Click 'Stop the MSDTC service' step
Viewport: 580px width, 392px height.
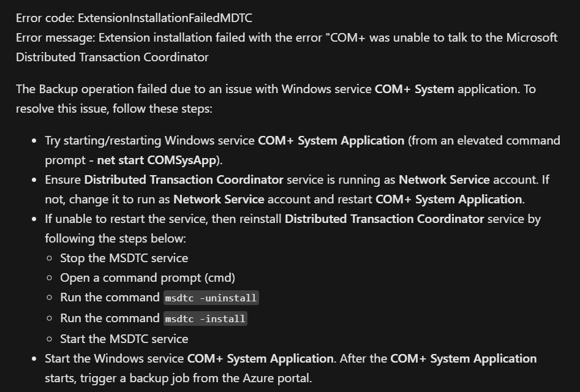124,258
